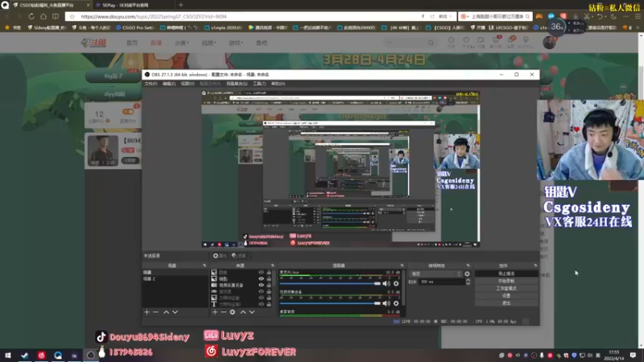Expand Douyu 视频 dropdown

click(x=208, y=43)
